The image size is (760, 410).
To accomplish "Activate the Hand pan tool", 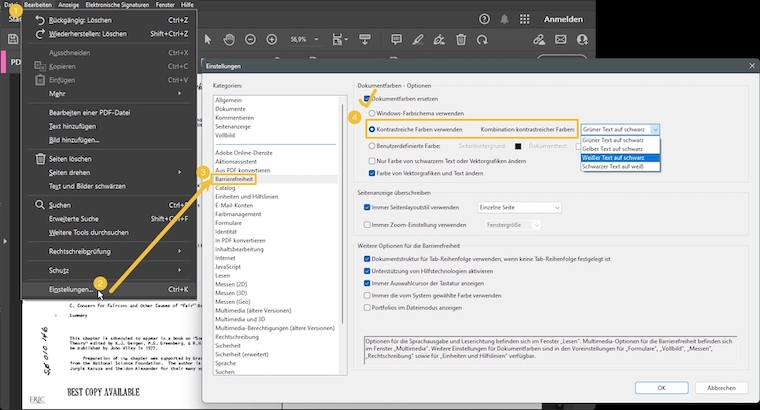I will [x=229, y=40].
